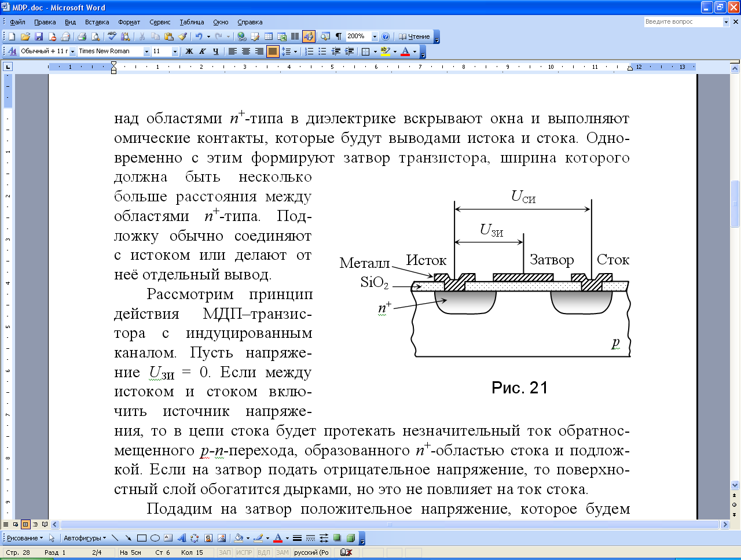Image resolution: width=741 pixels, height=560 pixels.
Task: Open borders dropdown arrow
Action: tap(375, 51)
